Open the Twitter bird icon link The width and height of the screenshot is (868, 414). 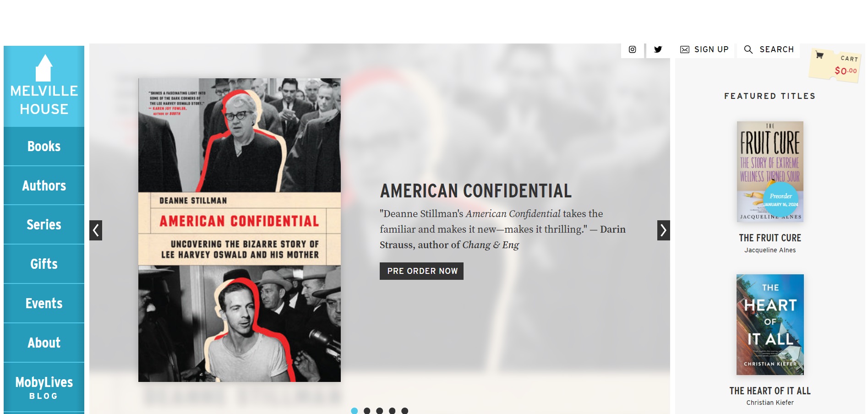tap(658, 49)
